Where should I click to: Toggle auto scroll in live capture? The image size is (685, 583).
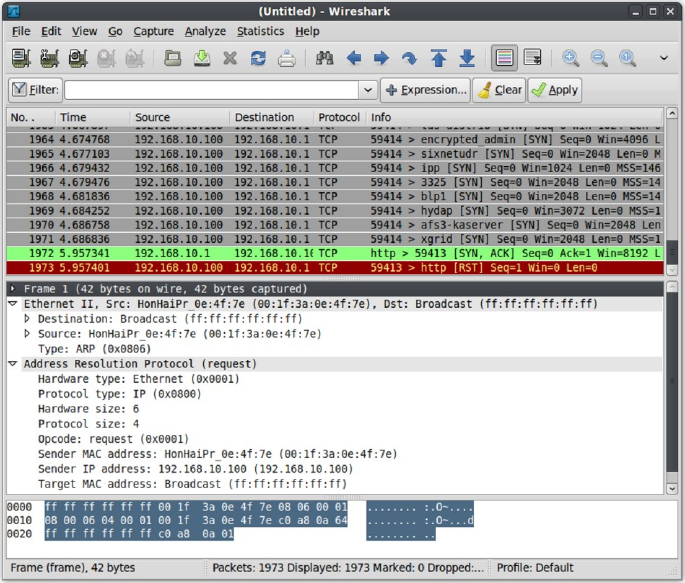(533, 58)
